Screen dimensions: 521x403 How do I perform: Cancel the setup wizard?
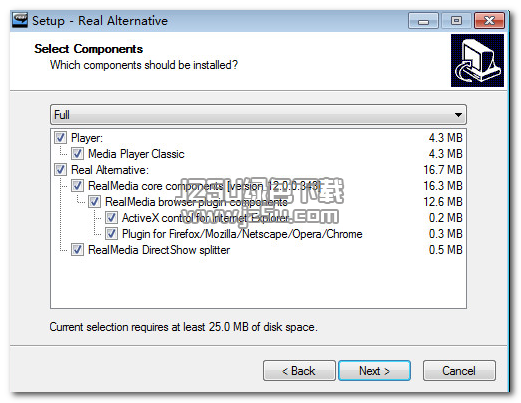click(459, 370)
